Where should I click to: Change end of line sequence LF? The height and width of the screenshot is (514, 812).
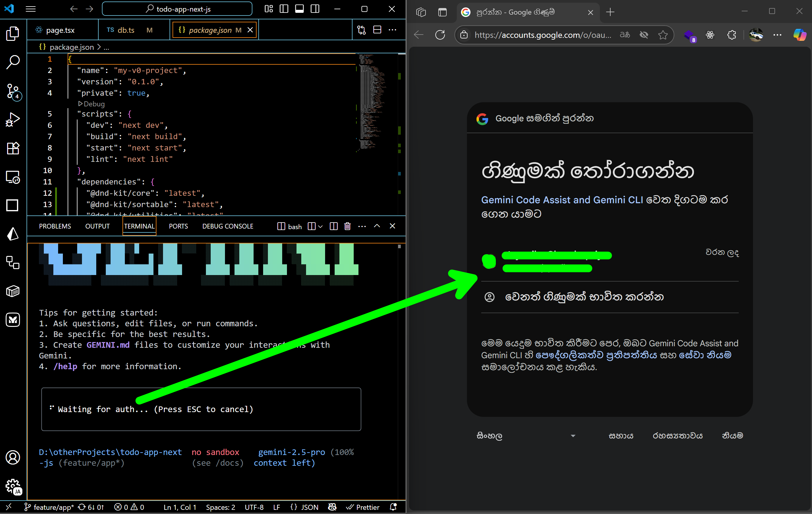[277, 507]
